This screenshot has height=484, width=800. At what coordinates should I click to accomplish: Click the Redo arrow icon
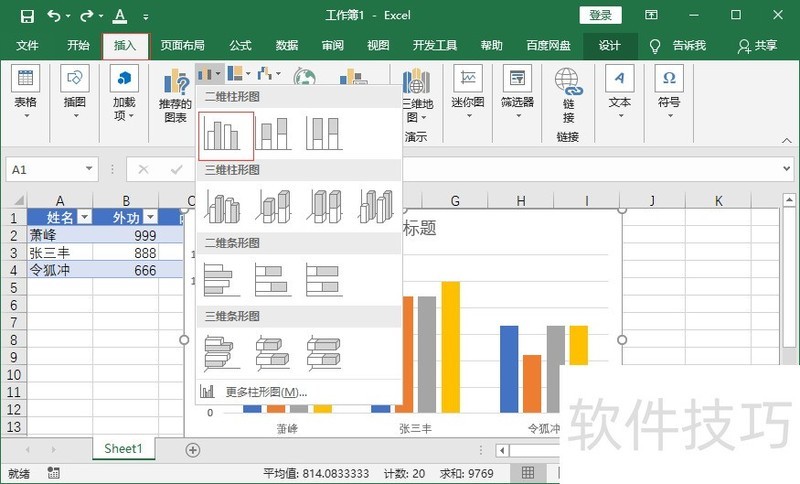point(87,16)
